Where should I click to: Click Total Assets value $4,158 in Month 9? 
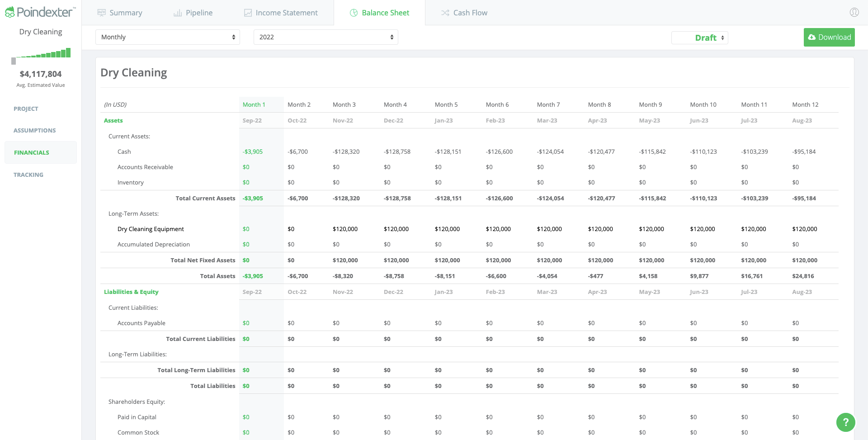pos(648,276)
